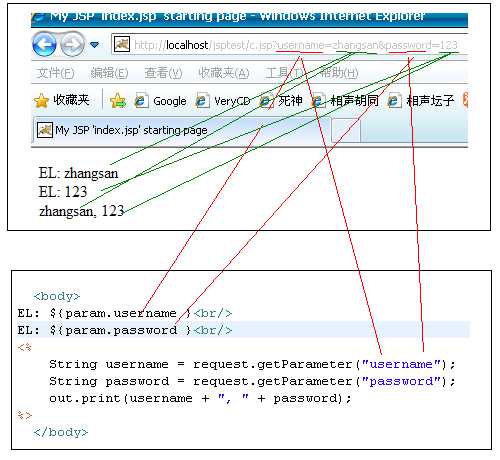Click the tab's page favicon

(x=45, y=130)
